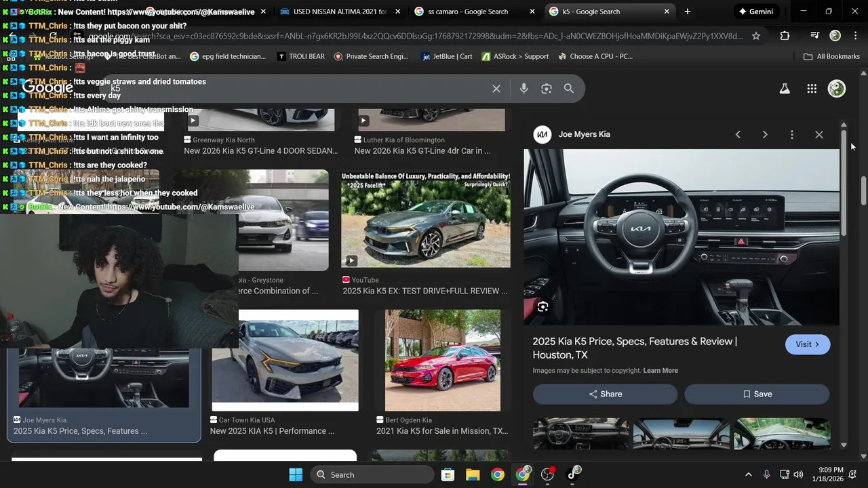The height and width of the screenshot is (488, 868).
Task: Expand the All Bookmarks folder
Action: tap(831, 56)
